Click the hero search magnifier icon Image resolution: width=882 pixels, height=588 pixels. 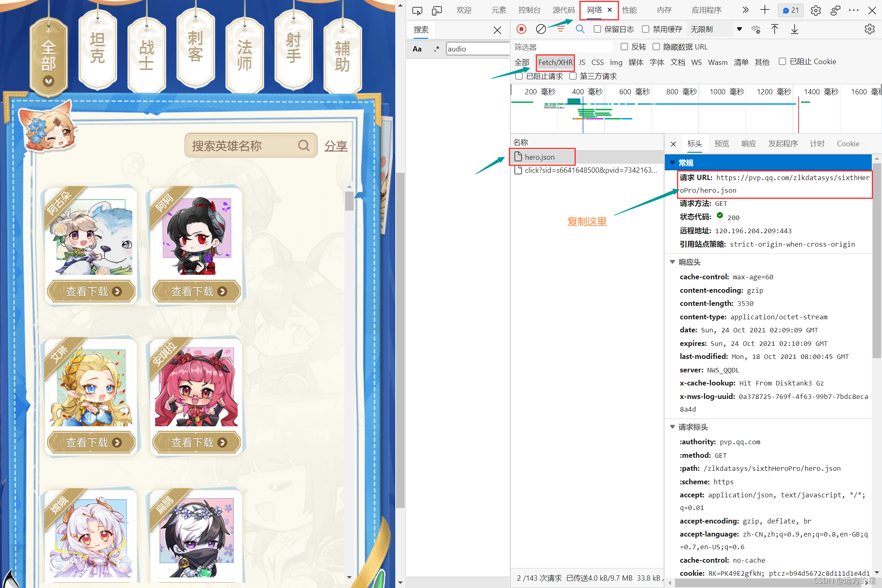coord(303,145)
